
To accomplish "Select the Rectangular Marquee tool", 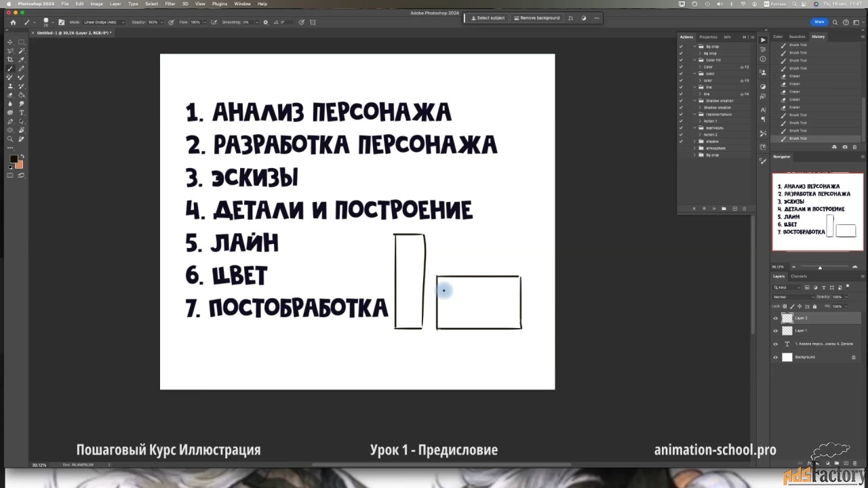I will pyautogui.click(x=21, y=42).
